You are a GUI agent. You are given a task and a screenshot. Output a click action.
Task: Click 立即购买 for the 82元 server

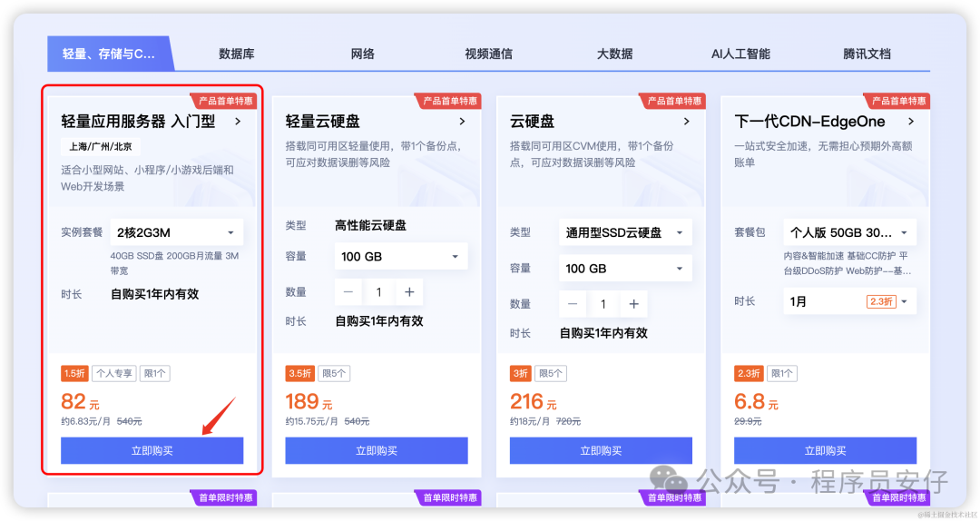tap(152, 450)
